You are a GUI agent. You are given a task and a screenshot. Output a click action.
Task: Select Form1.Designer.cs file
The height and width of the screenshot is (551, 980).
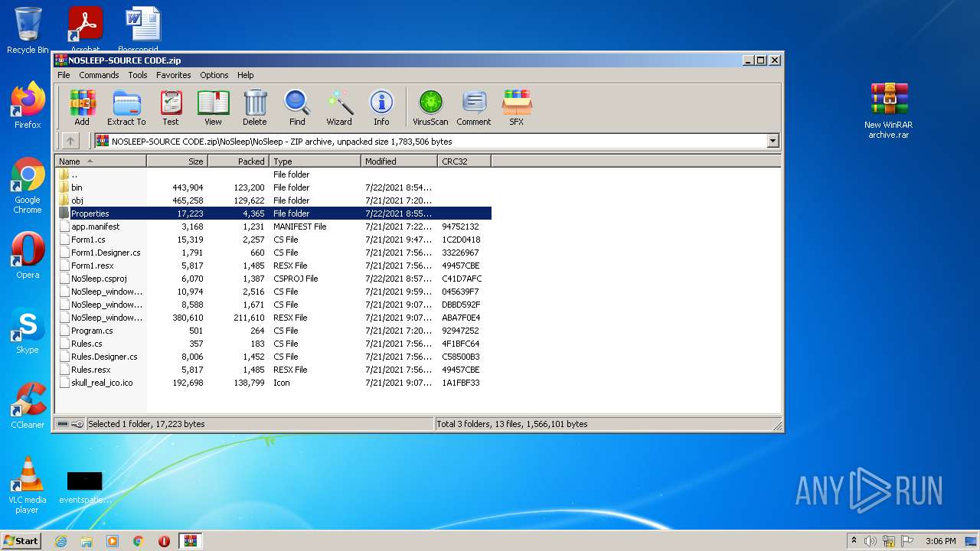[273, 253]
